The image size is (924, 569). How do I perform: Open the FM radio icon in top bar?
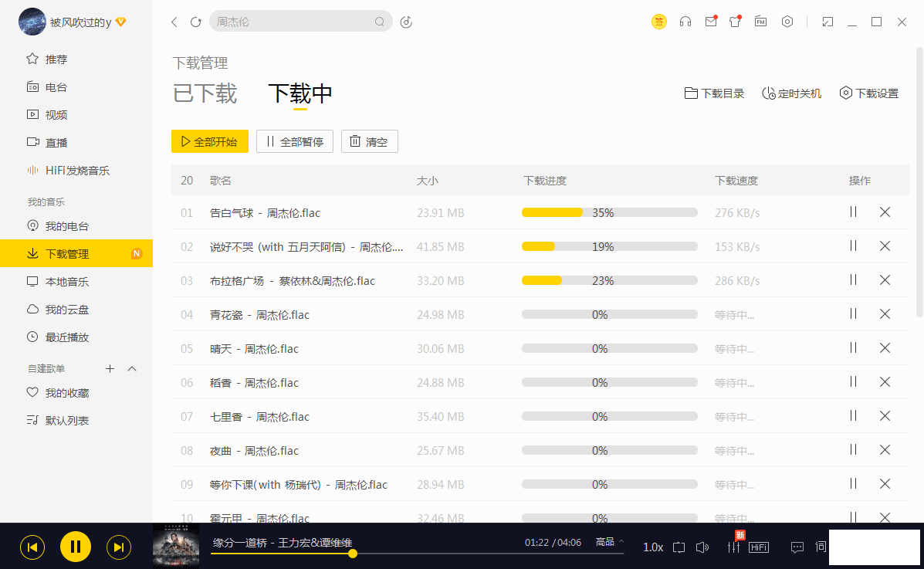(761, 22)
